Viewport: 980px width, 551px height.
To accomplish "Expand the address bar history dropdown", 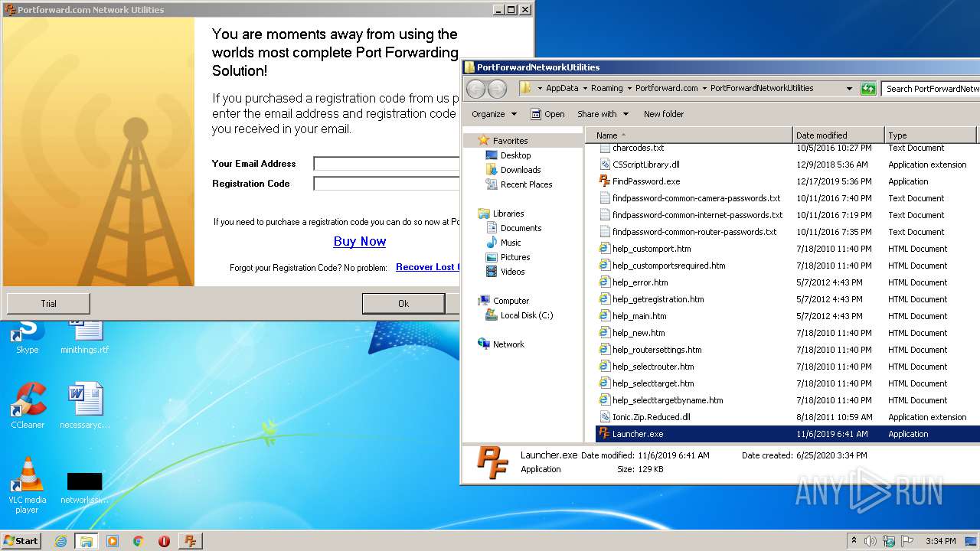I will point(849,89).
